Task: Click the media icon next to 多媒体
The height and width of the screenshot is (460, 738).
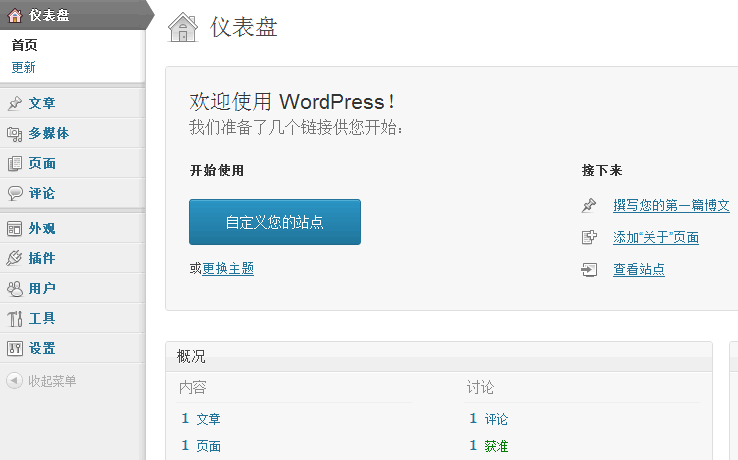Action: [x=15, y=134]
